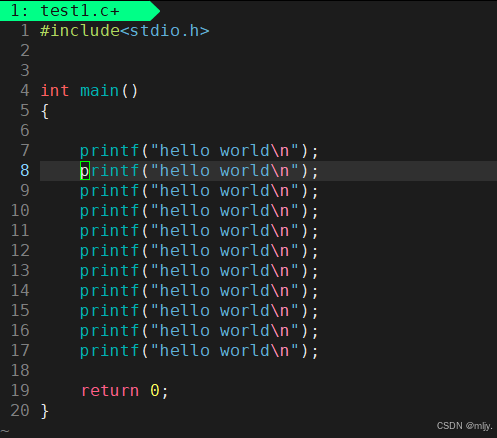Click the closing parenthesis on line 17
Image resolution: width=497 pixels, height=438 pixels.
pyautogui.click(x=304, y=351)
